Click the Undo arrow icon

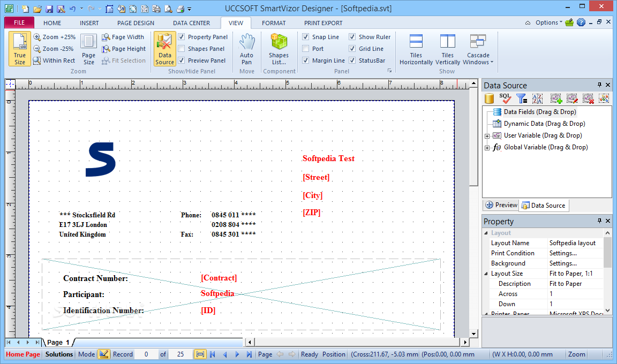[73, 8]
